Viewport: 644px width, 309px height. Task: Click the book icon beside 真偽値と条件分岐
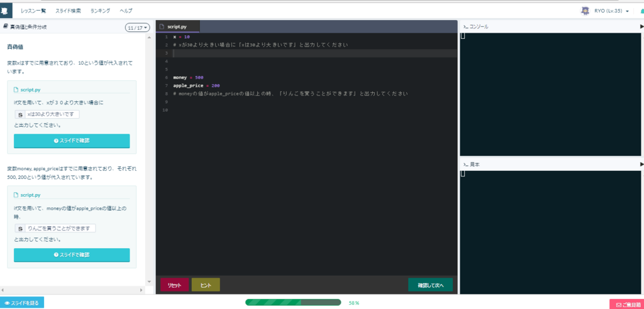[5, 26]
